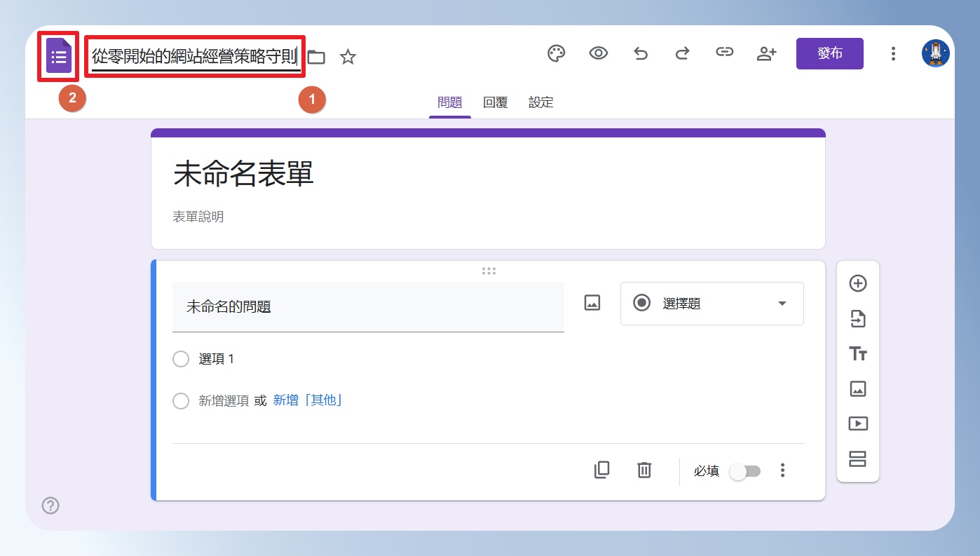Image resolution: width=980 pixels, height=556 pixels.
Task: Select the 選項 1 radio button
Action: 181,359
